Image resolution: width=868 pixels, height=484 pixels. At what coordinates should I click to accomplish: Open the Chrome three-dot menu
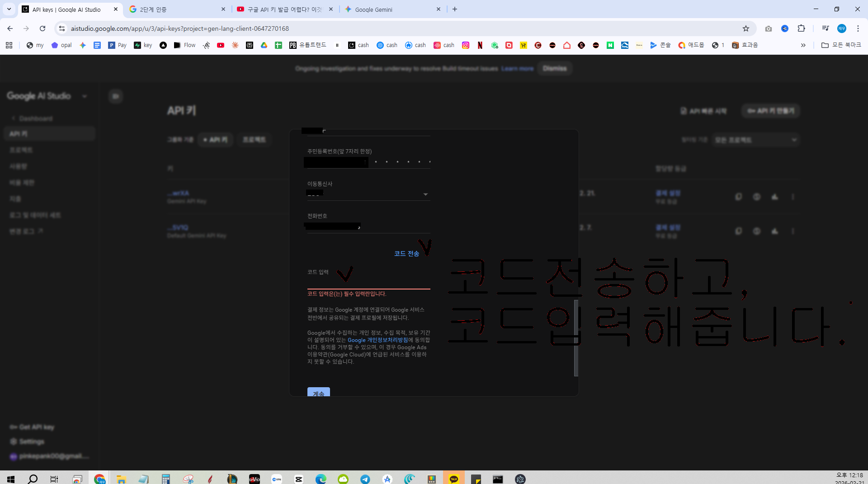(x=858, y=28)
